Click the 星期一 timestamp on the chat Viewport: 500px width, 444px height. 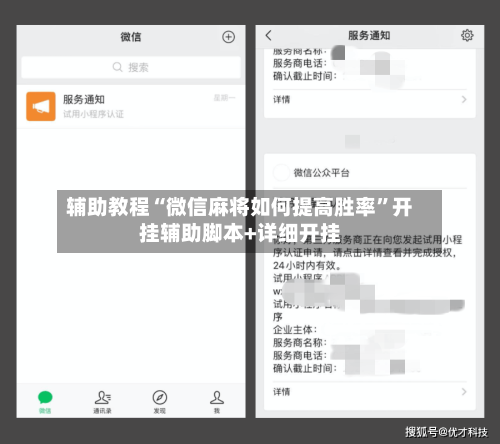pyautogui.click(x=224, y=98)
